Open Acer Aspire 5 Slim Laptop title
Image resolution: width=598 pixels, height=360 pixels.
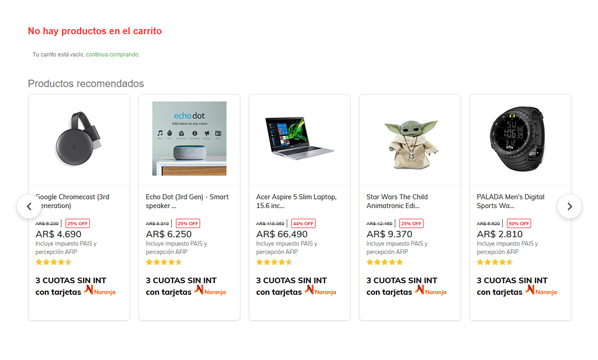point(296,201)
